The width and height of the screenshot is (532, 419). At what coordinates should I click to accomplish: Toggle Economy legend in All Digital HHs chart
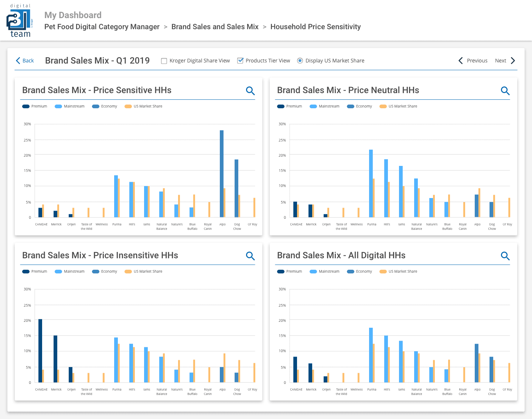tap(359, 272)
